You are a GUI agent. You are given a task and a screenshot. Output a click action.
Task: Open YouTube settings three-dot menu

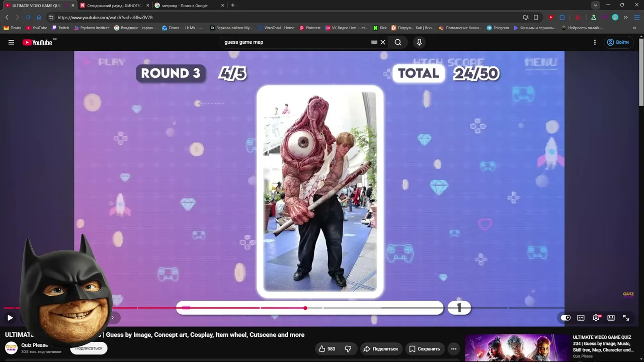(595, 42)
